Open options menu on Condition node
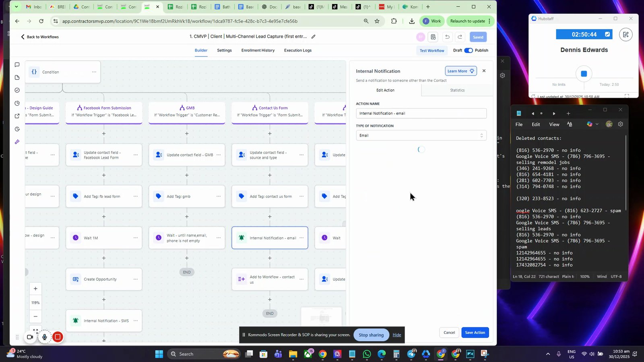This screenshot has width=644, height=362. (94, 72)
